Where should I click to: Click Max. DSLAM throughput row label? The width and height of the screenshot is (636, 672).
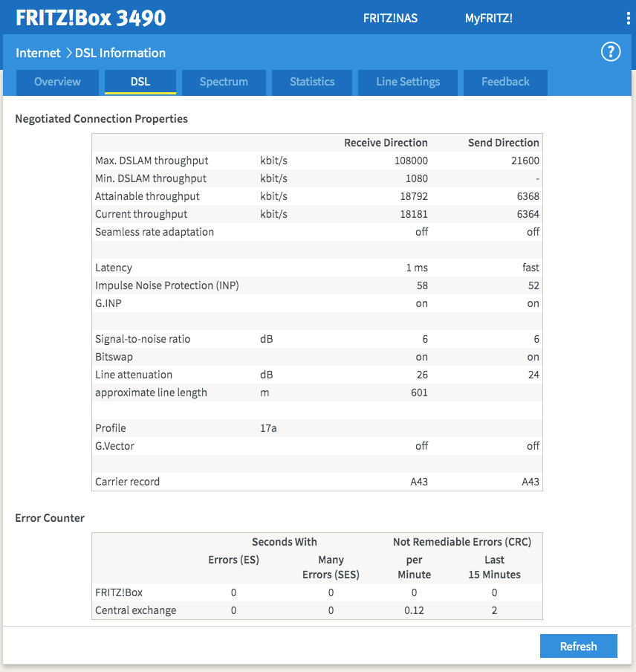click(152, 161)
